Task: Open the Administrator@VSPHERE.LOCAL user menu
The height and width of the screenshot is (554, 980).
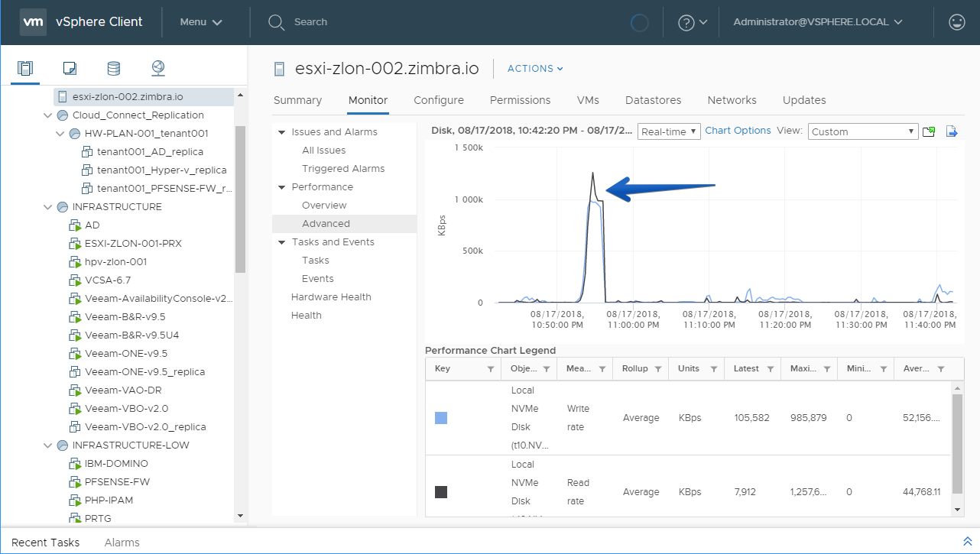Action: tap(818, 22)
